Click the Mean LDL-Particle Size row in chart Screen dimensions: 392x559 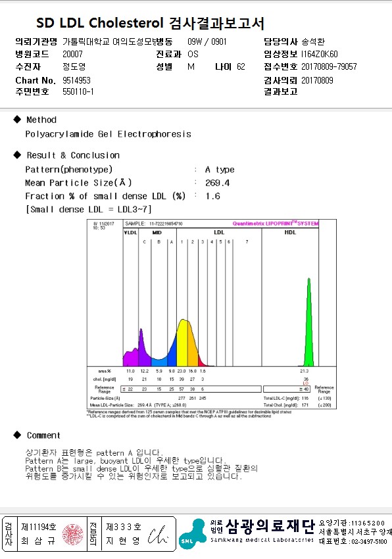click(x=138, y=405)
